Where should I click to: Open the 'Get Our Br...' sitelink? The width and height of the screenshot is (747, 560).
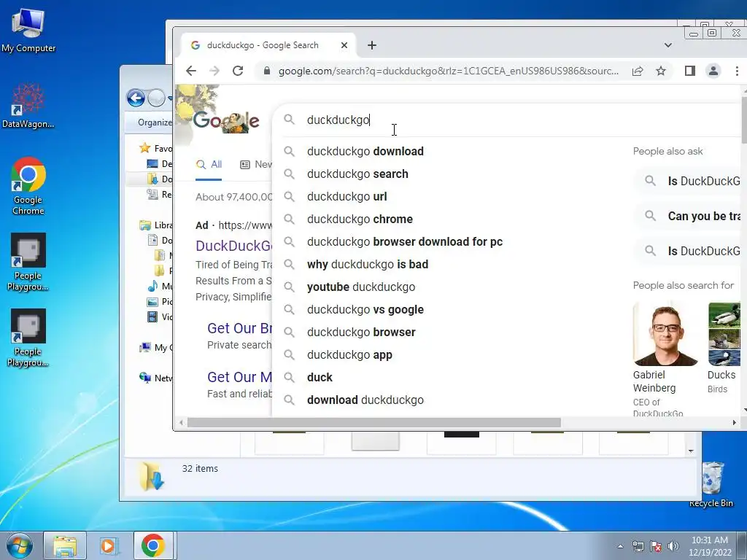239,328
